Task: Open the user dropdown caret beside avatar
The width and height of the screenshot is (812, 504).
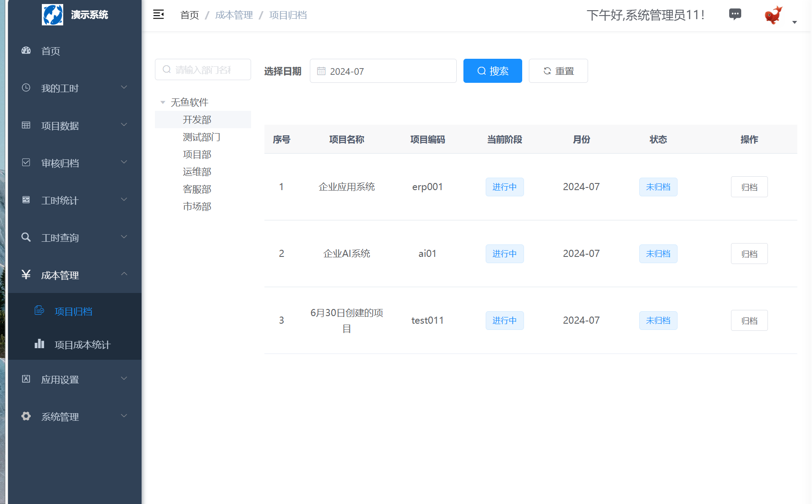Action: 795,22
